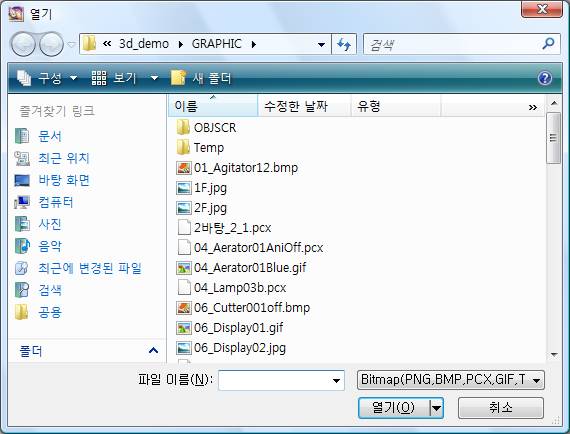
Task: Click the 음악 music icon in sidebar
Action: point(22,246)
